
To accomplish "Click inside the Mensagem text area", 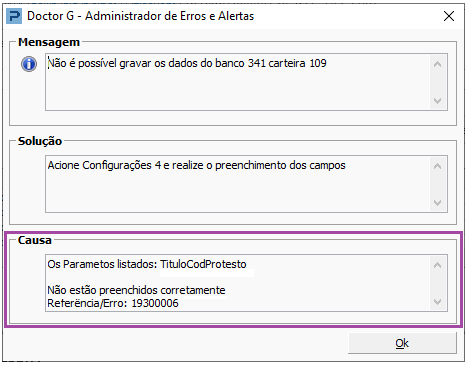I will (238, 82).
